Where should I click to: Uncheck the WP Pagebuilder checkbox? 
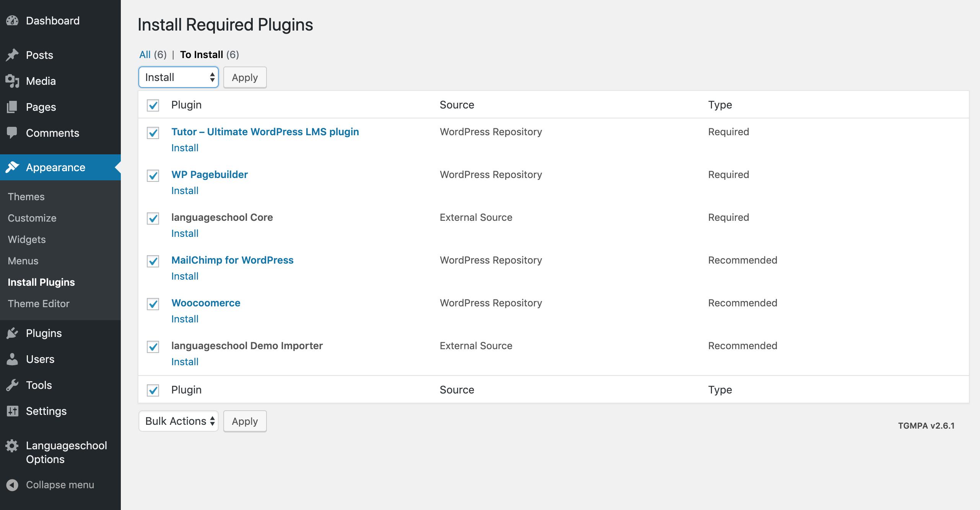pos(153,175)
